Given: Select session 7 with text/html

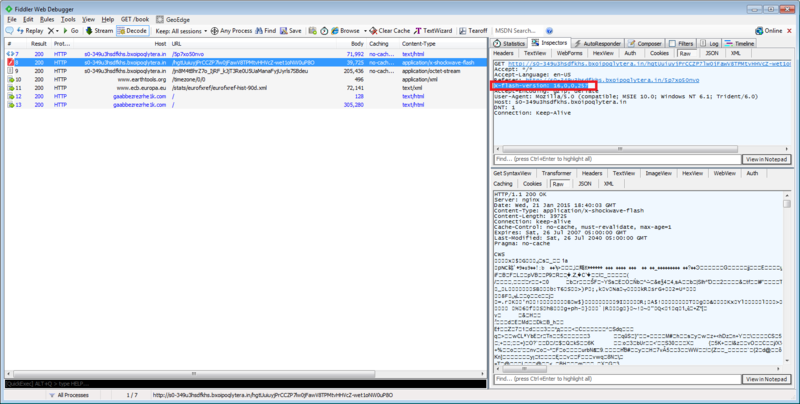Looking at the screenshot, I should pyautogui.click(x=245, y=54).
